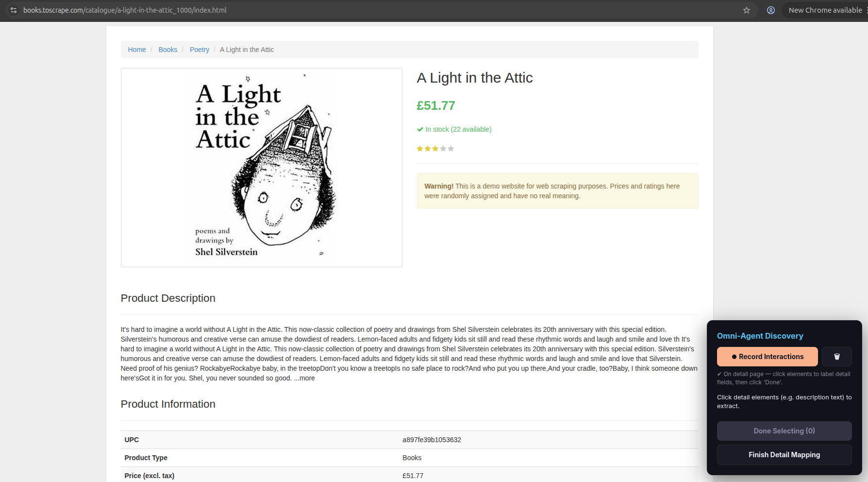
Task: Click the address bar URL
Action: click(125, 10)
